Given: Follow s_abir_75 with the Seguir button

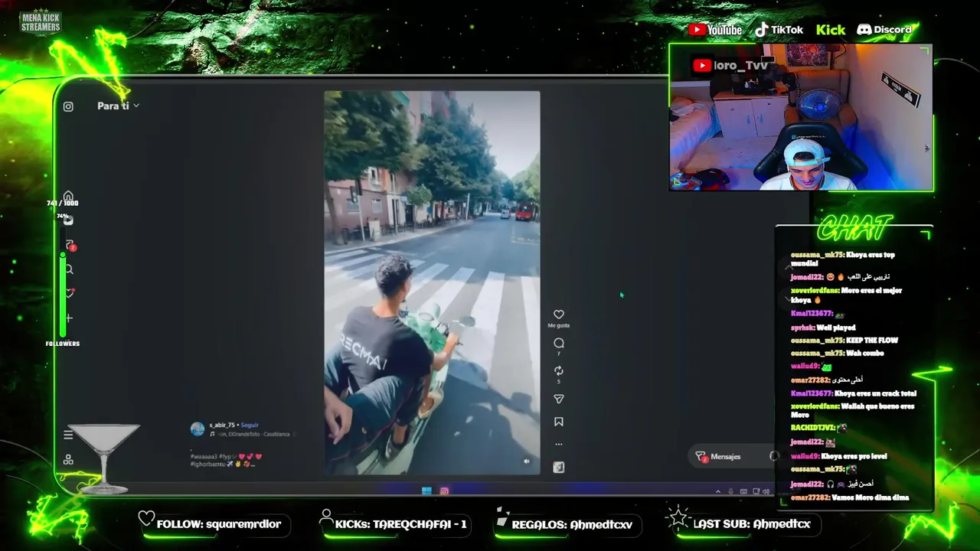Looking at the screenshot, I should pos(250,425).
